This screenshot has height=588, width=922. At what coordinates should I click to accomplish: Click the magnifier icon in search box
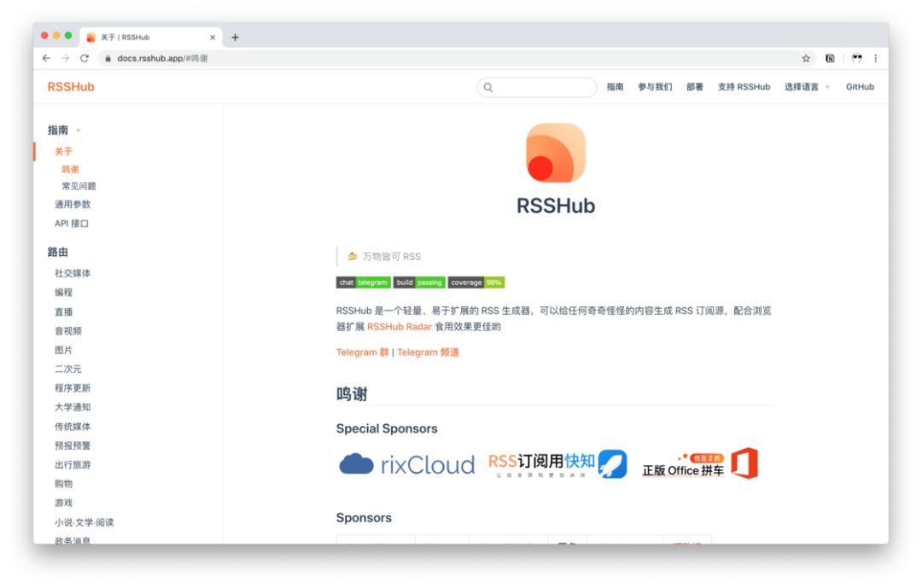488,87
